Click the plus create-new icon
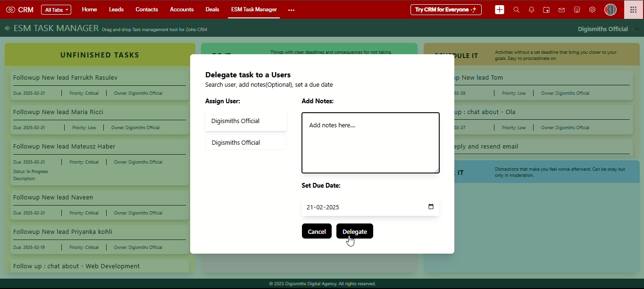 500,9
